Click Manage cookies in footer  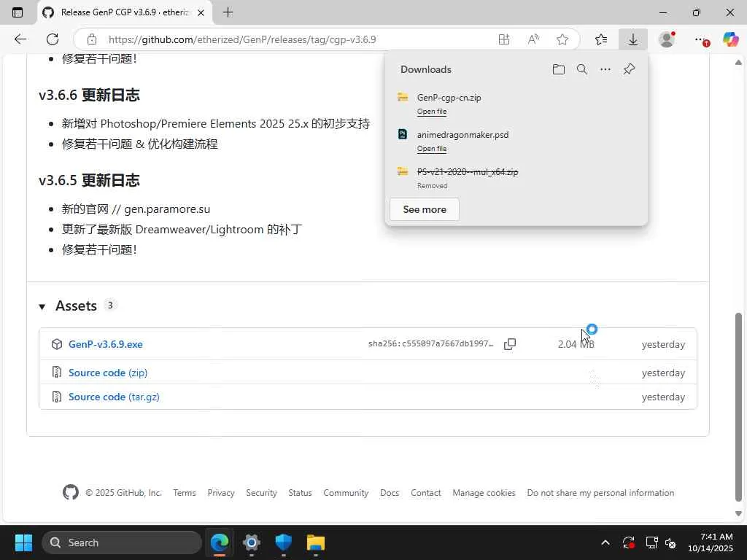point(484,492)
